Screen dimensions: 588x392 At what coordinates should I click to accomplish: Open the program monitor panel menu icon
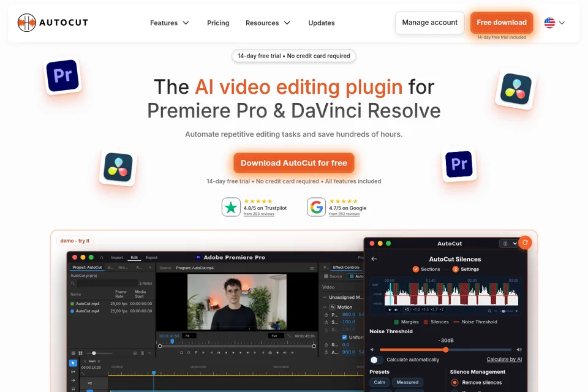pyautogui.click(x=312, y=268)
